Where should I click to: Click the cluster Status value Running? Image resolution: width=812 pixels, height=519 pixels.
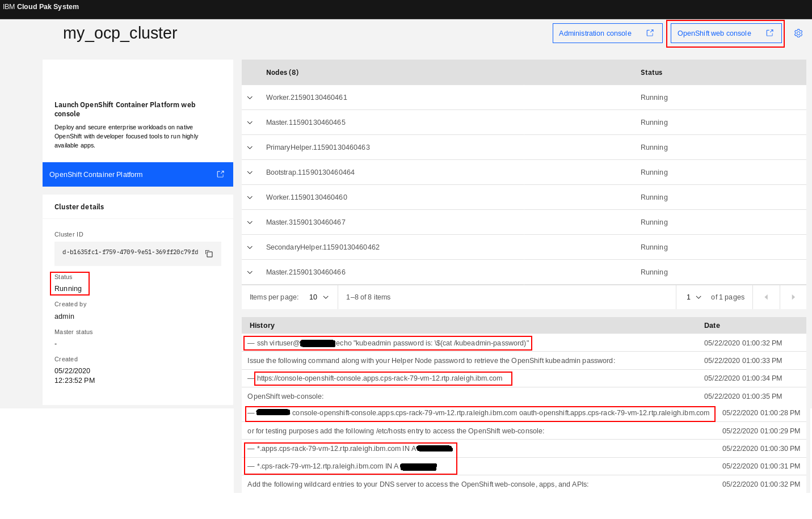click(68, 289)
